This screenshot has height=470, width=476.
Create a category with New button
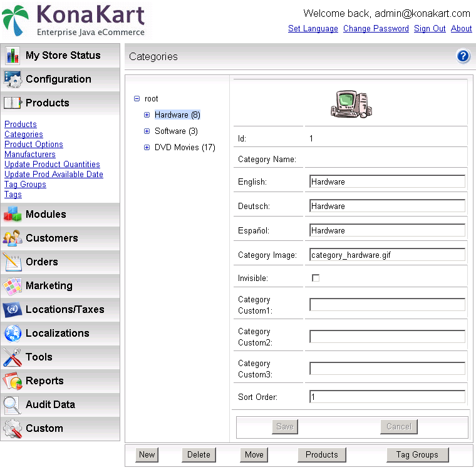coord(147,454)
